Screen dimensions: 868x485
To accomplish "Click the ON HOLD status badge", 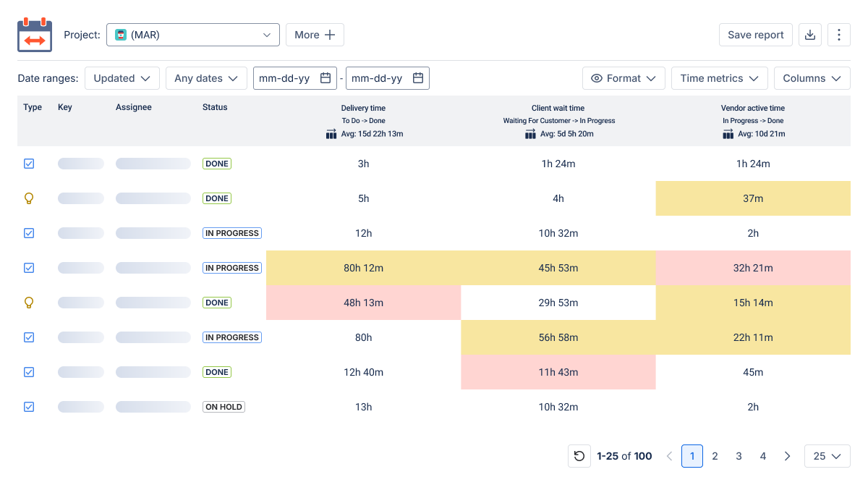I will coord(224,407).
